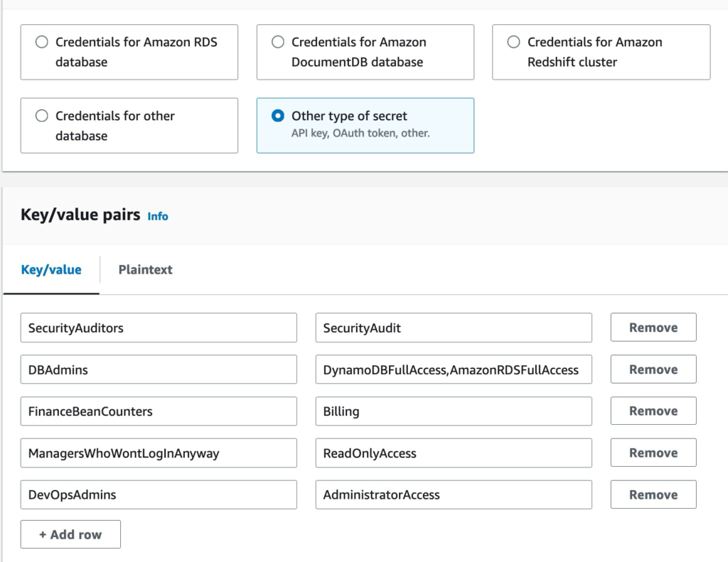
Task: Click the ManagersWhoWontLogInAnyway key field
Action: point(159,453)
